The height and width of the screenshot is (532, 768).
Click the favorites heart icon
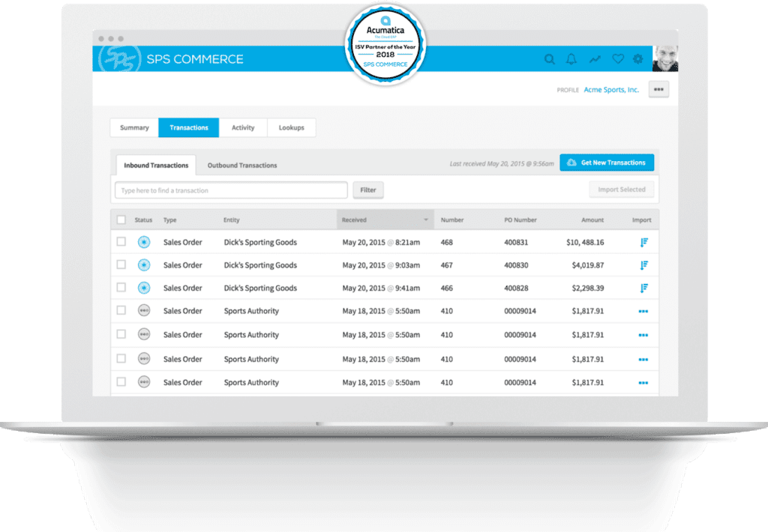618,59
